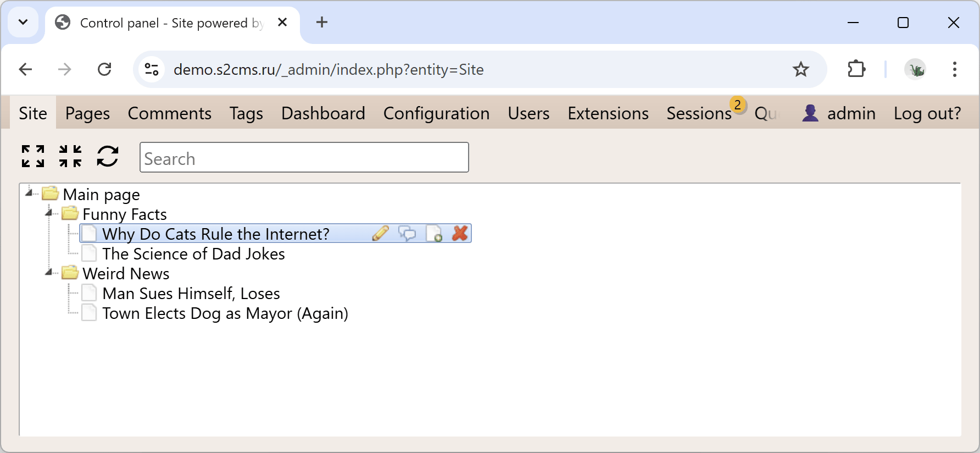Click the browser address bar URL
Screen dimensions: 980x453
point(328,69)
